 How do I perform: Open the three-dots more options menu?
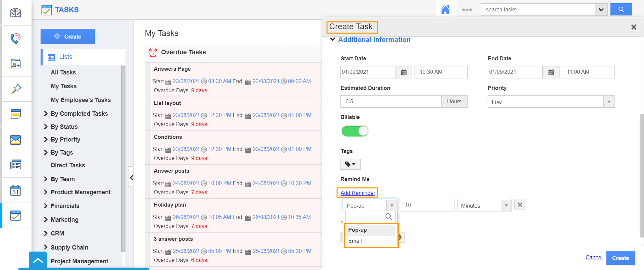tap(467, 10)
